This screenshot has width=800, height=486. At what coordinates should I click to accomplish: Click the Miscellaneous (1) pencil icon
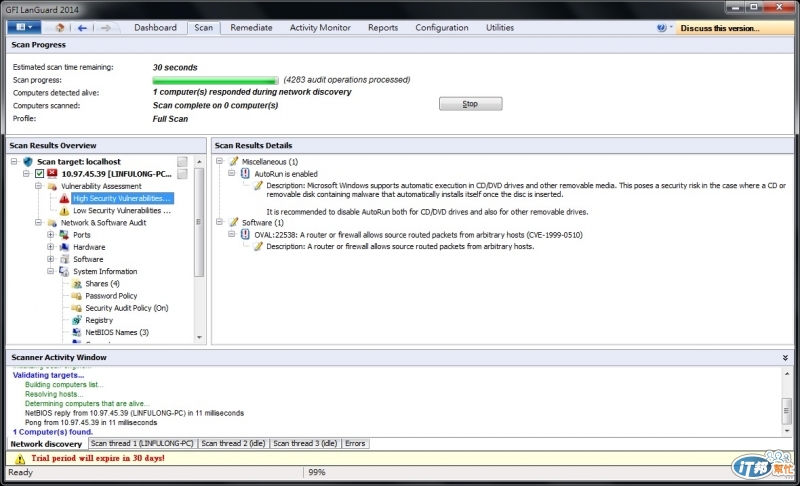pos(234,161)
